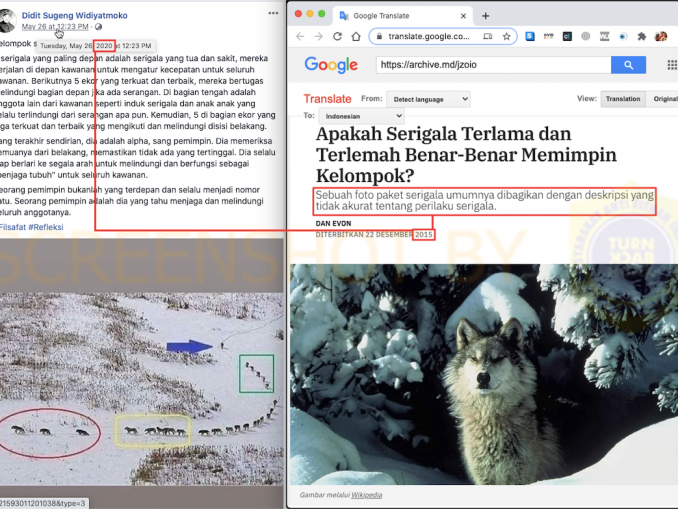Open a new browser tab
678x509 pixels.
click(486, 16)
